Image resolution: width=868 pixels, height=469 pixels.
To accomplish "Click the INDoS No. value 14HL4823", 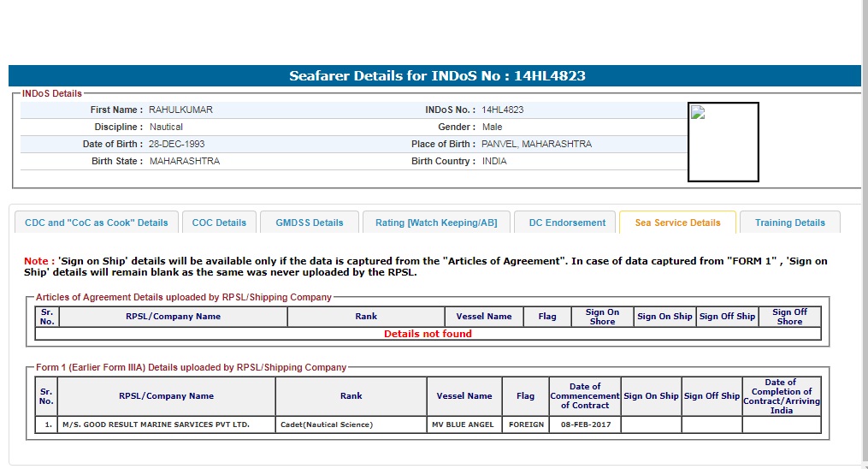I will (503, 110).
